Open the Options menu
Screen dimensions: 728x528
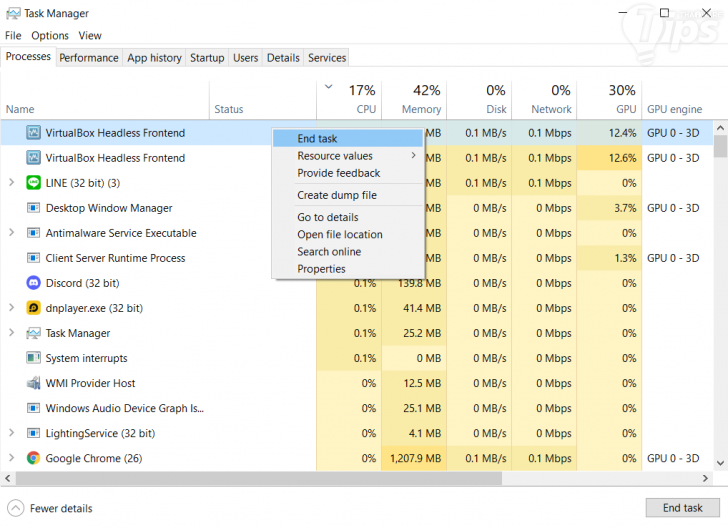click(50, 36)
